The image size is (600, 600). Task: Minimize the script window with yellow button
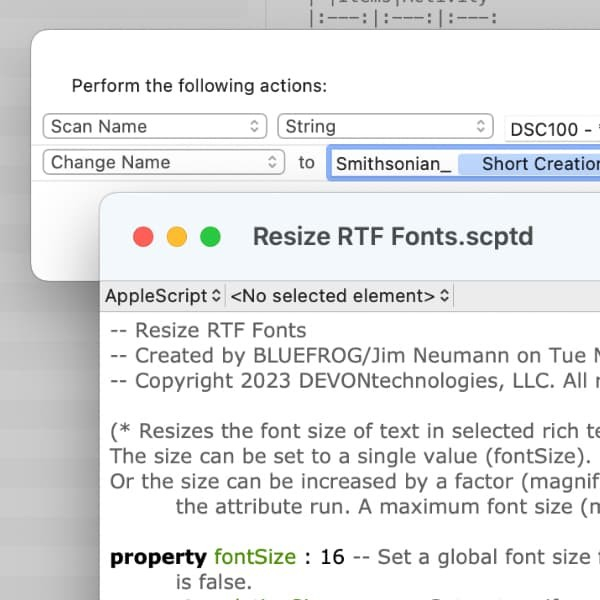(176, 237)
